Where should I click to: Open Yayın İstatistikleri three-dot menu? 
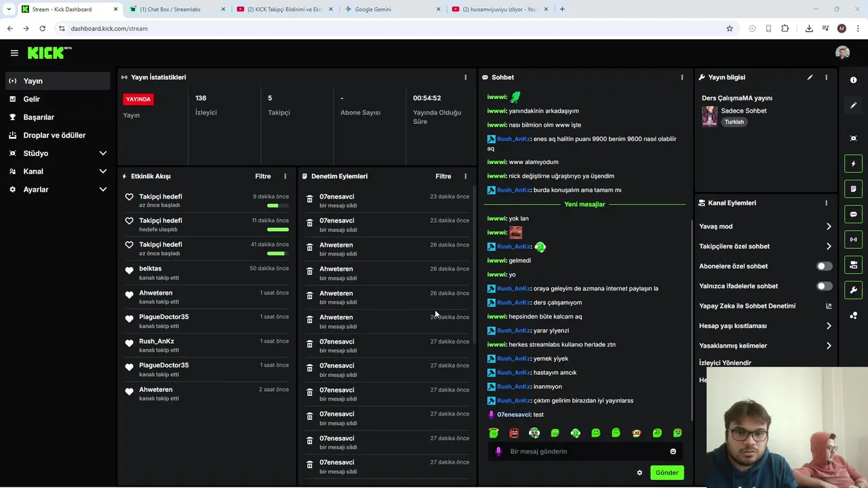pos(465,77)
